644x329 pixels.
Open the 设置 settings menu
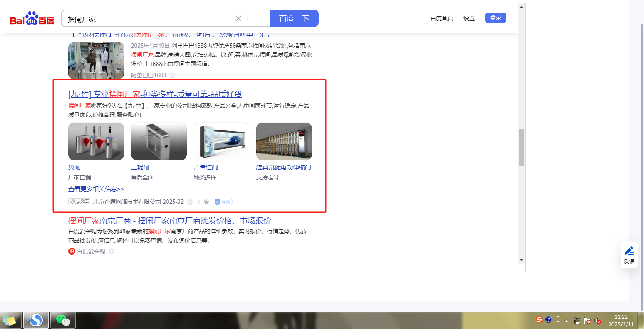coord(469,18)
